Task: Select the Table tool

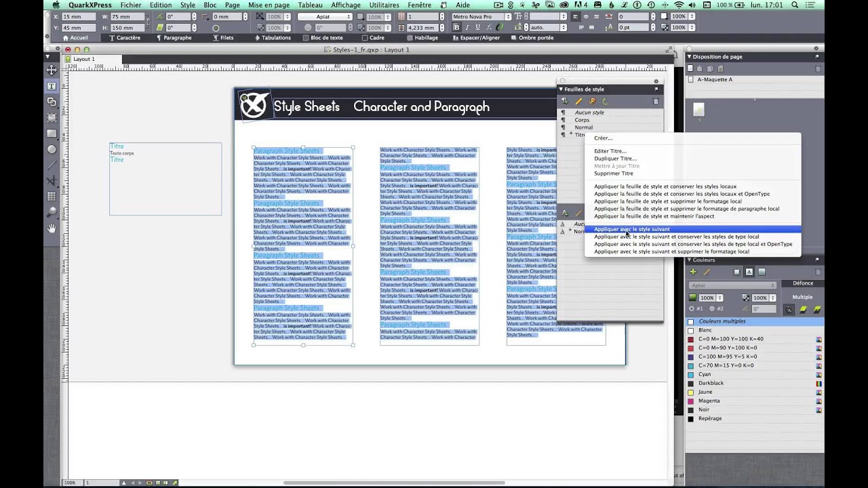Action: 52,197
